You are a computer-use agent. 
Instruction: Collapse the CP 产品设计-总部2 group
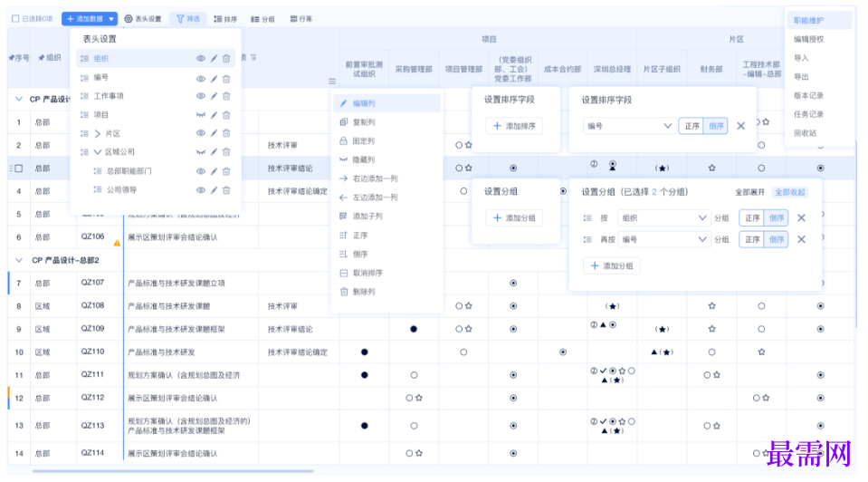[19, 260]
